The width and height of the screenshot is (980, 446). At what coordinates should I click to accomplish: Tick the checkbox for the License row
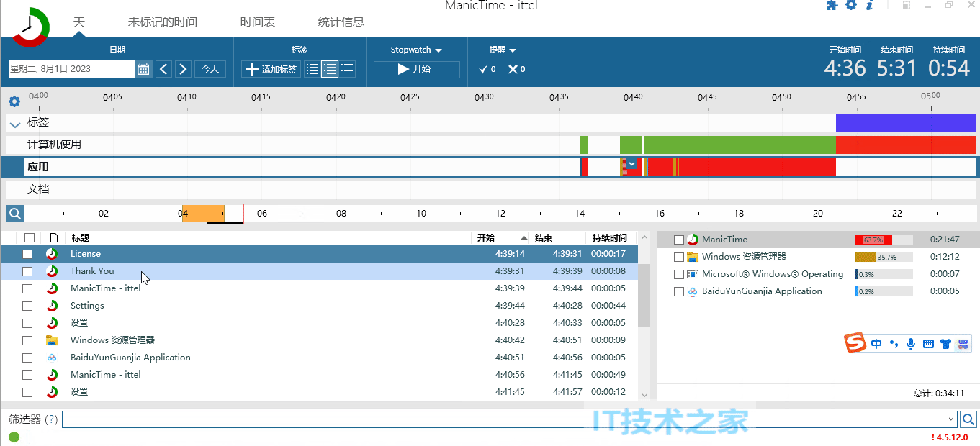(27, 254)
